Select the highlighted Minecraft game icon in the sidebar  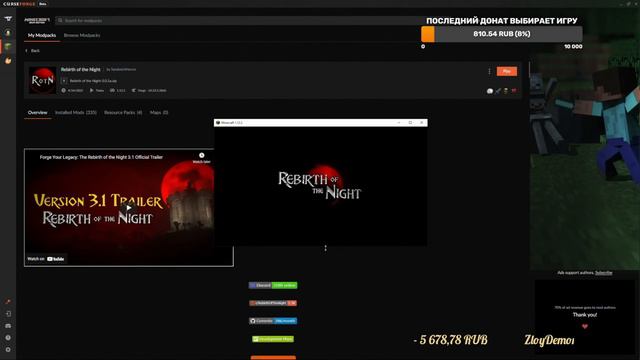[x=8, y=47]
